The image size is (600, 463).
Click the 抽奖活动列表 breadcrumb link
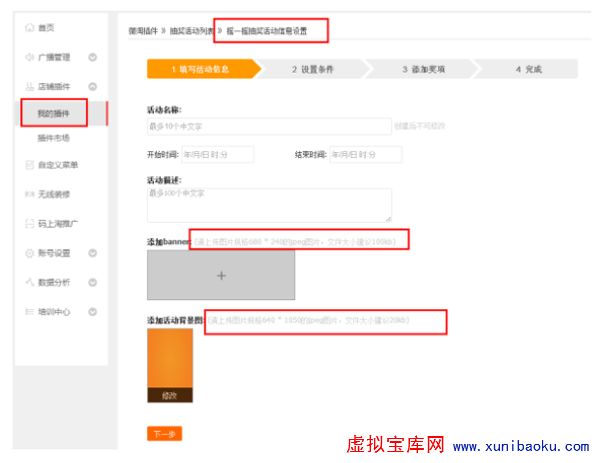[x=192, y=31]
